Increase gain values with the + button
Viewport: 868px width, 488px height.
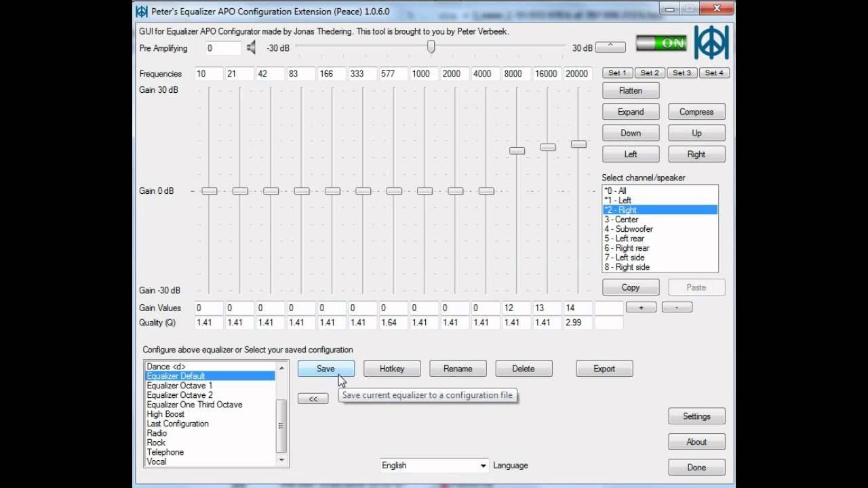640,306
